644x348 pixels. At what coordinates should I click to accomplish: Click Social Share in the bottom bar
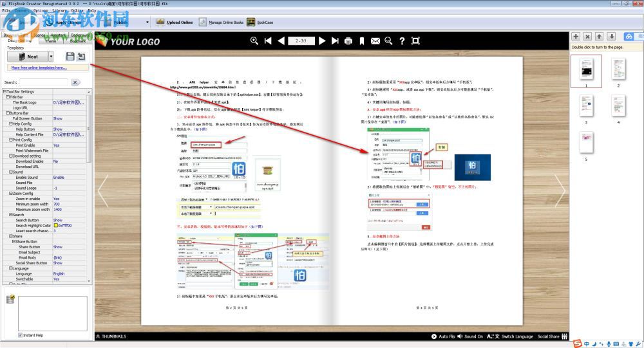(x=553, y=336)
